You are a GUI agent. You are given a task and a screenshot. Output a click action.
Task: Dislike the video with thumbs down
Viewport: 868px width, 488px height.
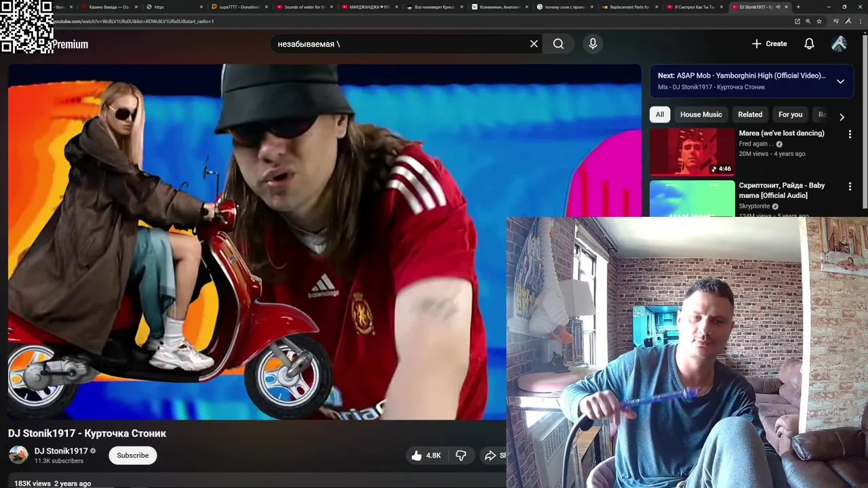[x=461, y=455]
